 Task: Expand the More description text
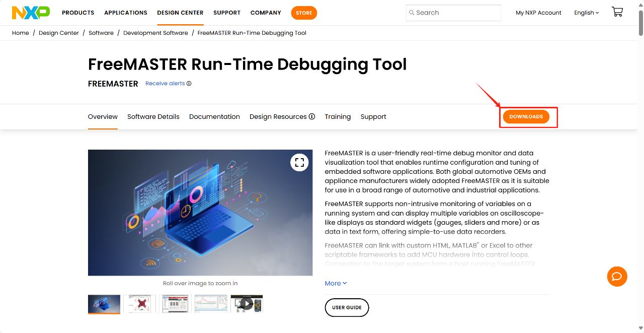[x=336, y=283]
